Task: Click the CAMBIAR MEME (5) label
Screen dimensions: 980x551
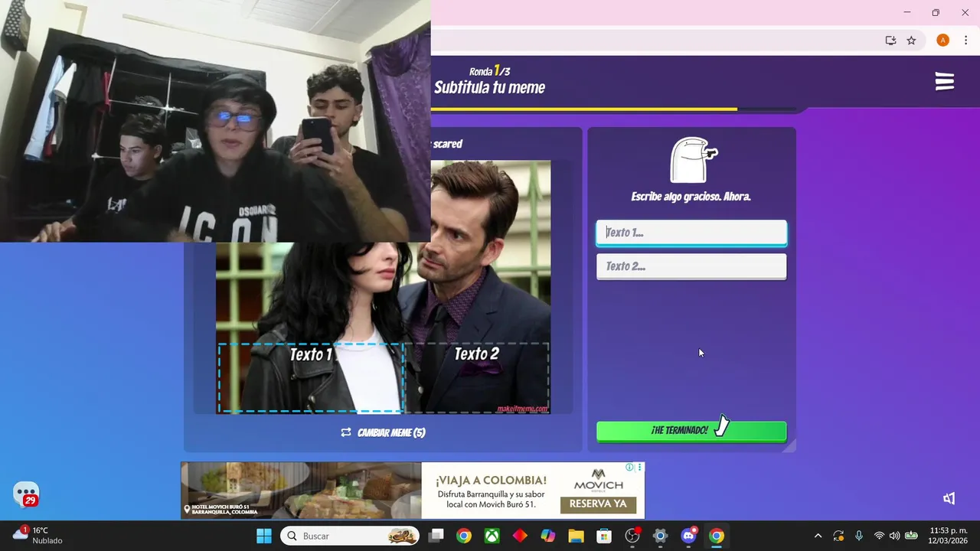Action: pyautogui.click(x=391, y=432)
